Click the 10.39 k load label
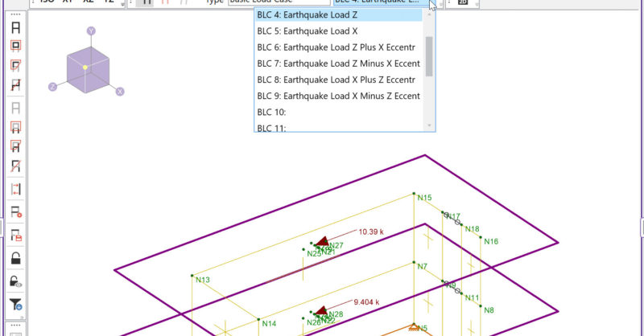 (x=371, y=232)
